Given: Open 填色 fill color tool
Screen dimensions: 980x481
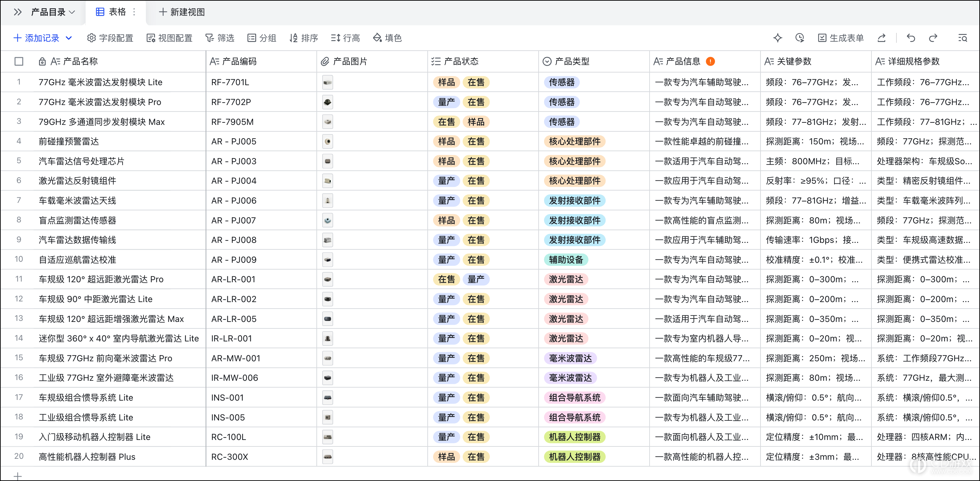Looking at the screenshot, I should (x=387, y=38).
